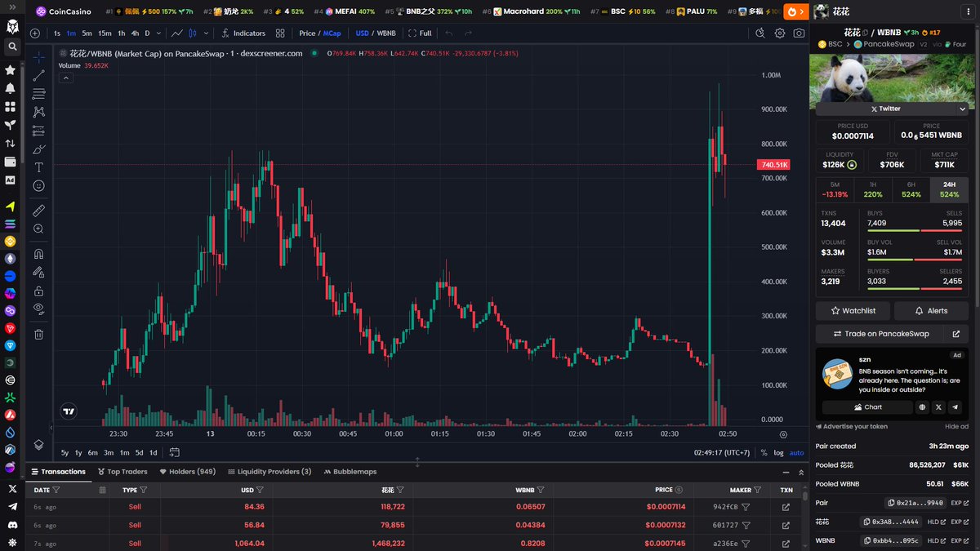The image size is (980, 551).
Task: Select the ruler measure tool
Action: [x=38, y=211]
